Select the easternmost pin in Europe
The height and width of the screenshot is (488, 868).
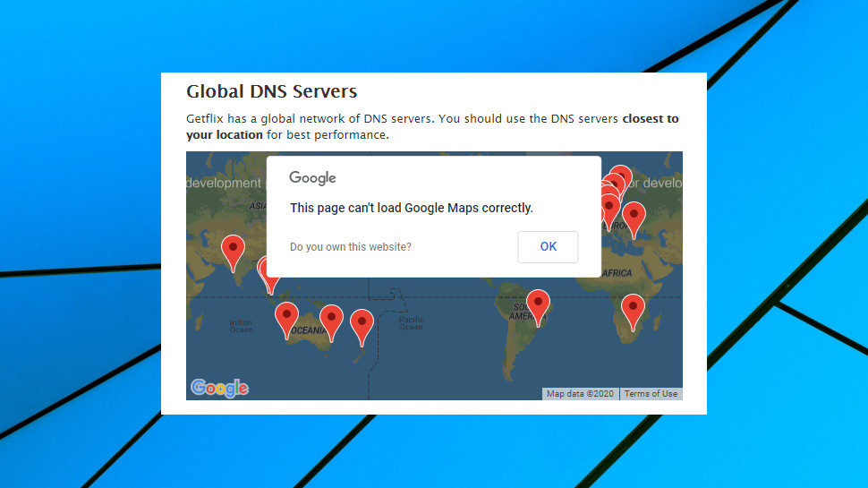click(x=634, y=220)
